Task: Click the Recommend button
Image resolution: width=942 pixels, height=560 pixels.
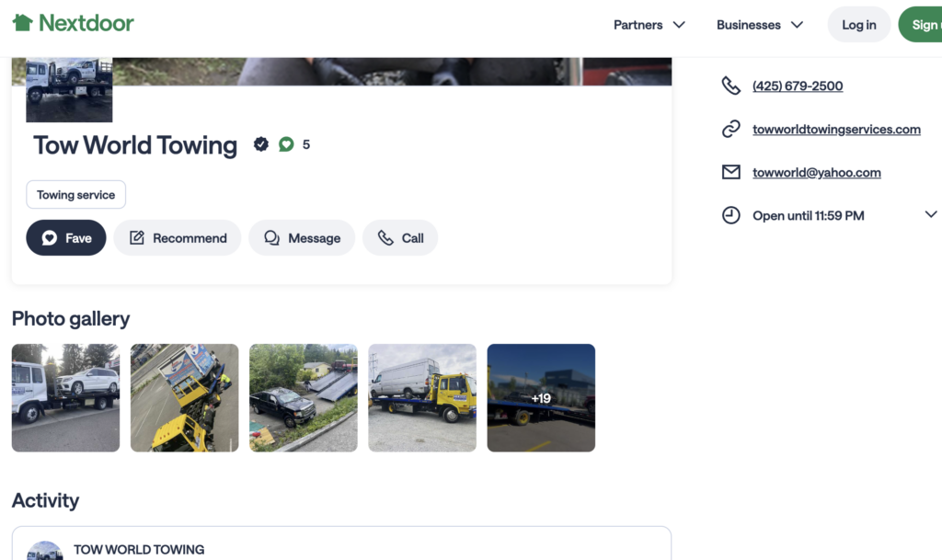Action: tap(178, 237)
